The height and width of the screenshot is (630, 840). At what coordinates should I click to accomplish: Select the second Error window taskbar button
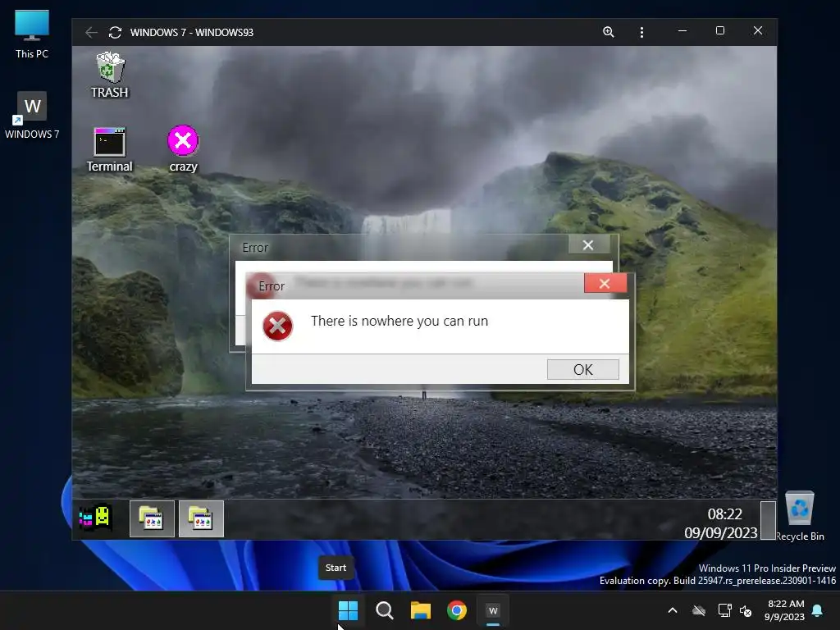[x=201, y=518]
